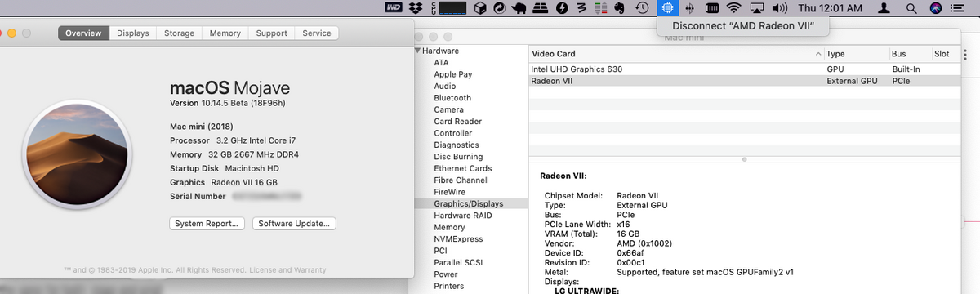Select Ethernet Cards in the Hardware list

pyautogui.click(x=462, y=169)
